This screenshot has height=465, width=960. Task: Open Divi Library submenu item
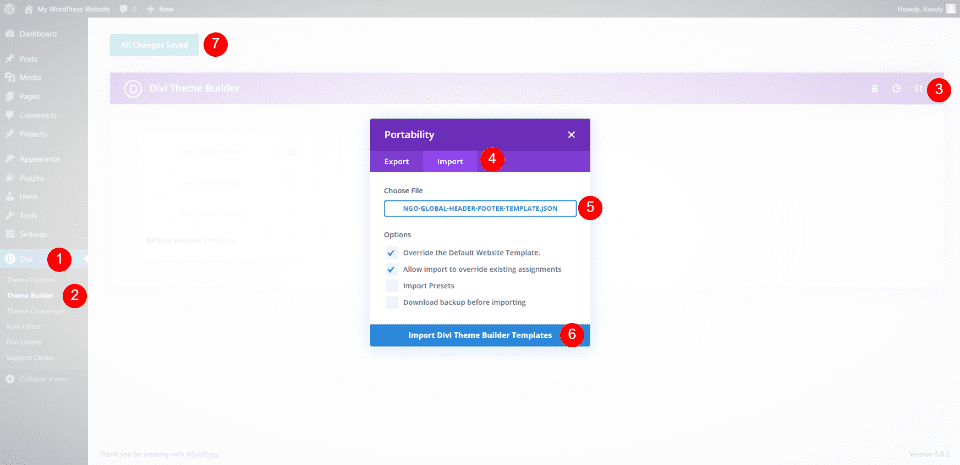(x=24, y=342)
